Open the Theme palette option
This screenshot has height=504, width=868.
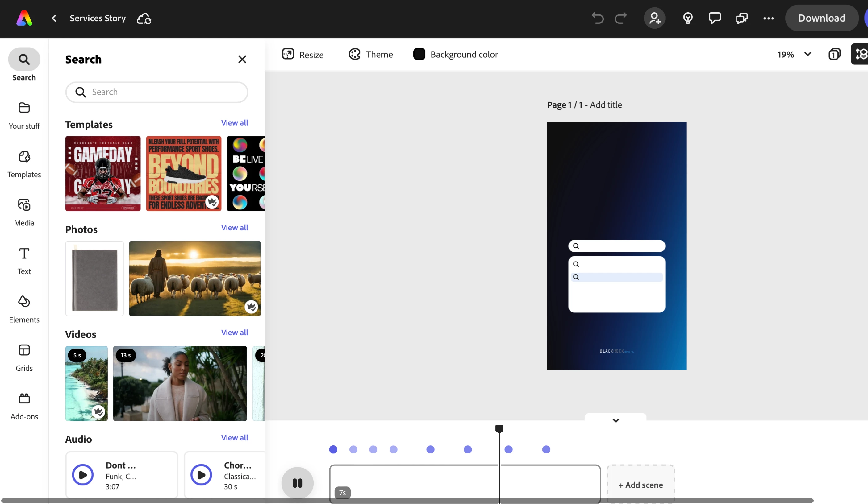371,54
